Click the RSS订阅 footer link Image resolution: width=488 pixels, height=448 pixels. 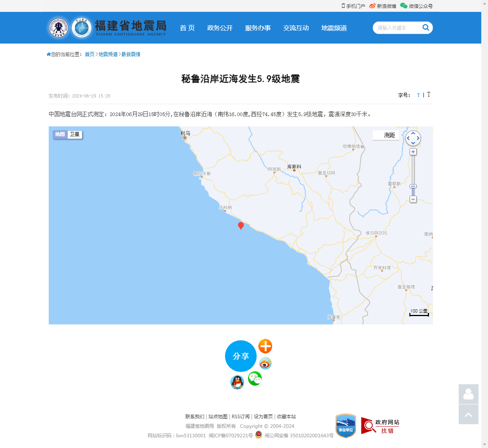(x=241, y=416)
